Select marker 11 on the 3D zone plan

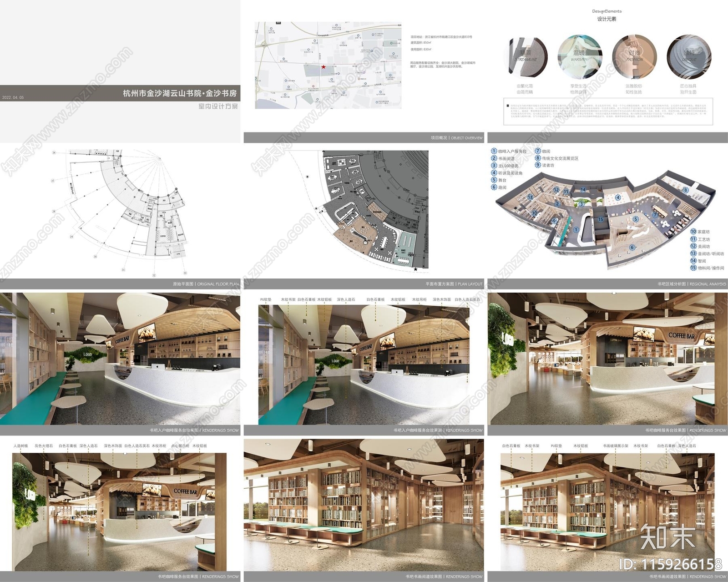point(566,192)
